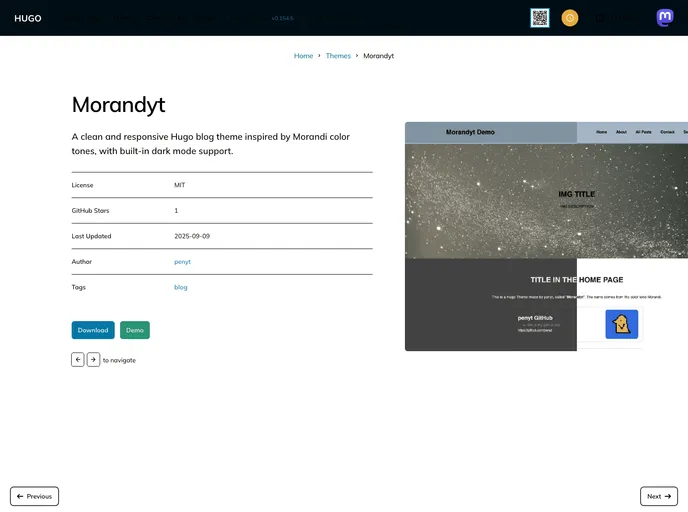Open the Themes breadcrumb link

(338, 56)
